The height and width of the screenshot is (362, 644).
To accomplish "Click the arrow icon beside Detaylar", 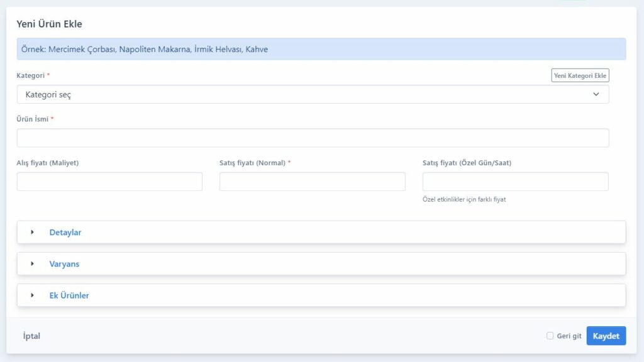I will [32, 232].
